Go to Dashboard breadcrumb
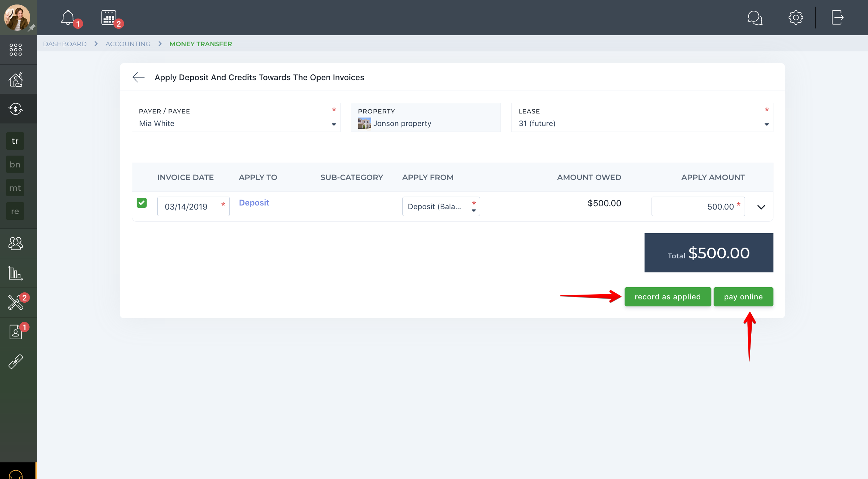The width and height of the screenshot is (868, 479). [x=65, y=44]
